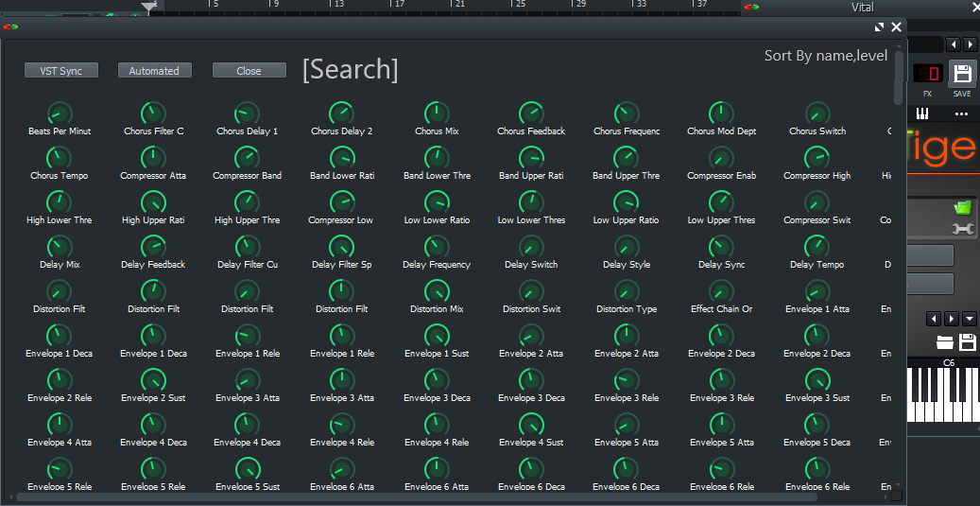The width and height of the screenshot is (980, 506).
Task: Maximize the parameter window using the arrows icon
Action: (x=880, y=27)
